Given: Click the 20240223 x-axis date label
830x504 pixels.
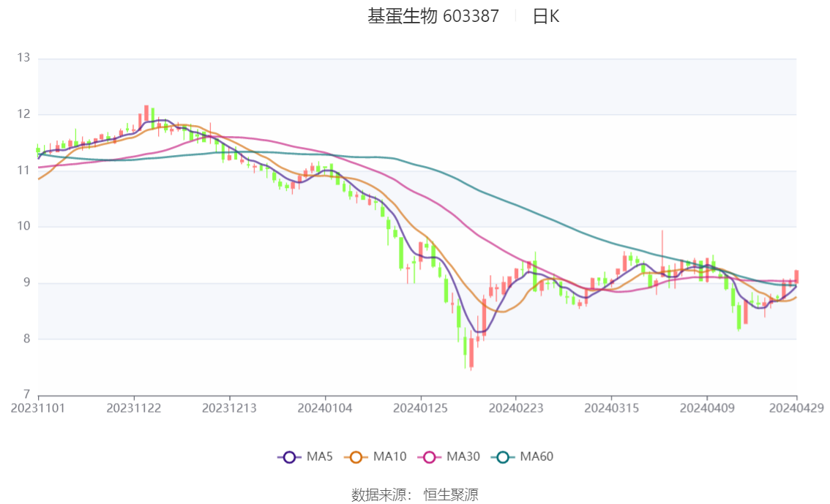Looking at the screenshot, I should coord(516,408).
